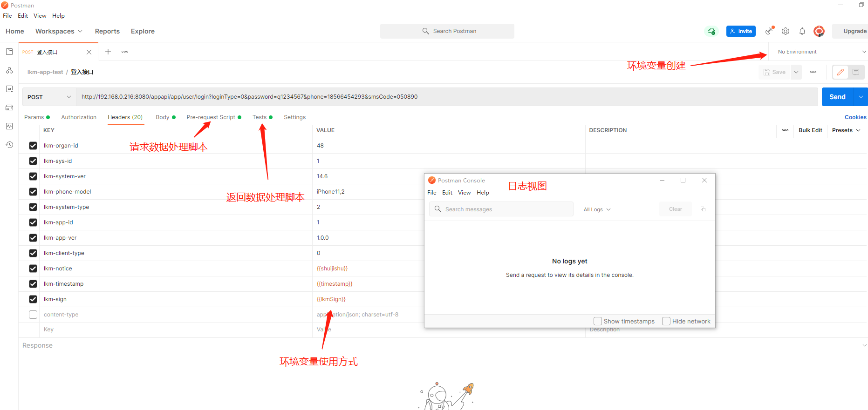Open the user avatar menu
868x410 pixels.
819,31
